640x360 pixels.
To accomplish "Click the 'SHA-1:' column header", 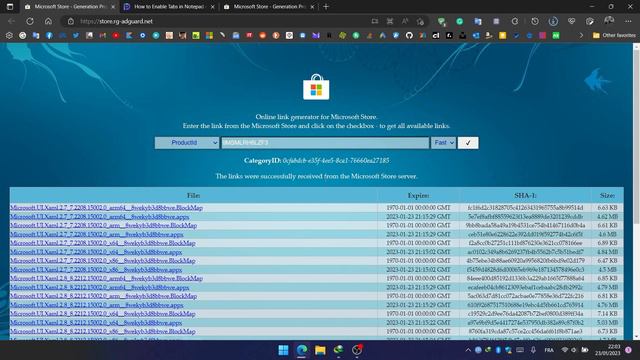I will pyautogui.click(x=525, y=196).
